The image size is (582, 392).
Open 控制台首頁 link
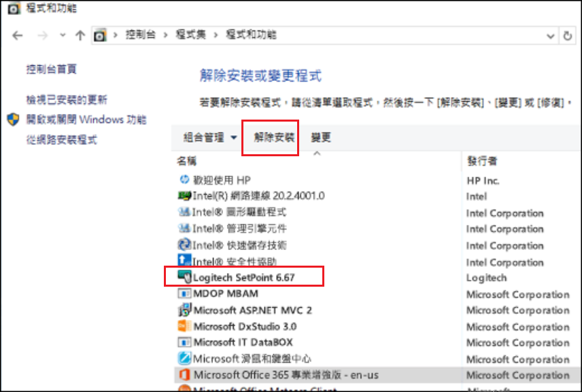[51, 69]
